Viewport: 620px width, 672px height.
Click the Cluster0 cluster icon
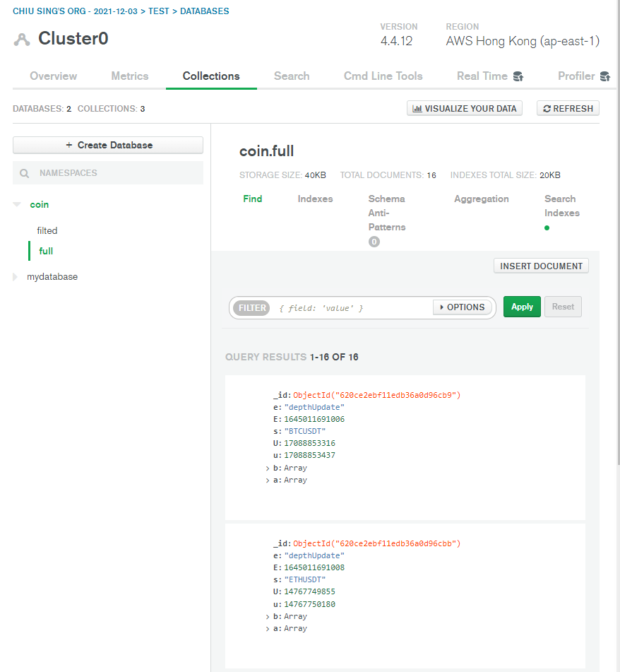point(22,39)
